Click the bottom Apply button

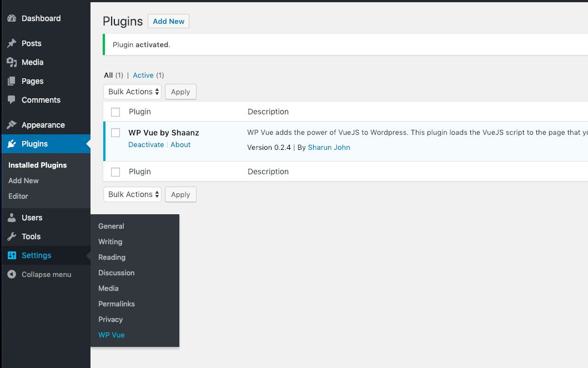tap(180, 194)
